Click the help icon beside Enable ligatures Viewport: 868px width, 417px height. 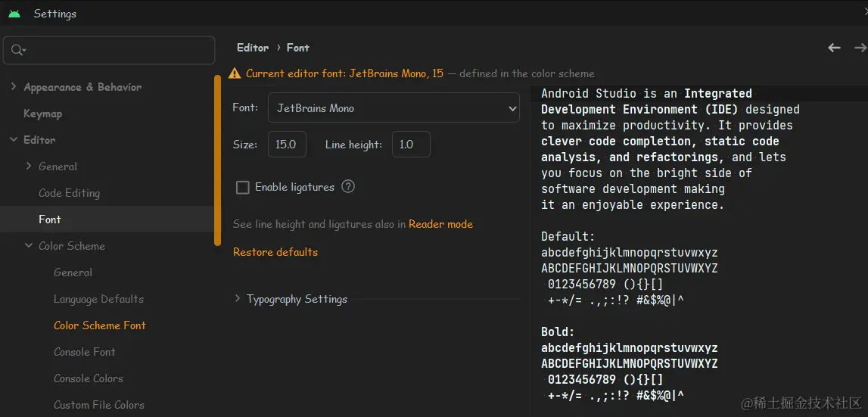coord(348,186)
